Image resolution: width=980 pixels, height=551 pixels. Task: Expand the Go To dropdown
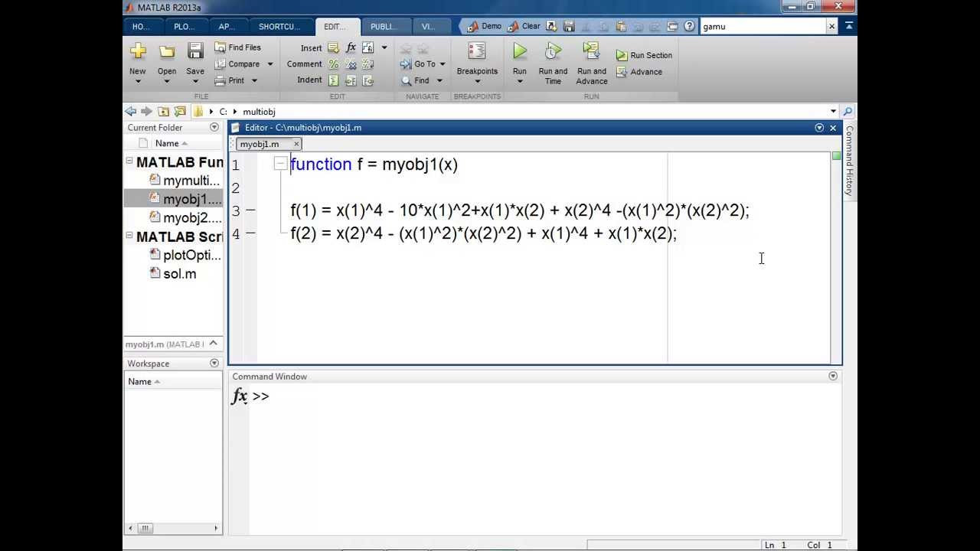click(442, 64)
